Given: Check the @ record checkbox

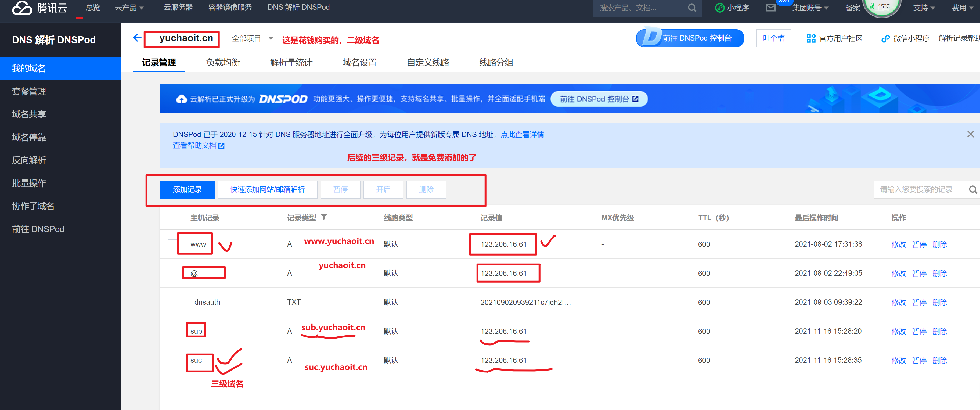Looking at the screenshot, I should [172, 273].
